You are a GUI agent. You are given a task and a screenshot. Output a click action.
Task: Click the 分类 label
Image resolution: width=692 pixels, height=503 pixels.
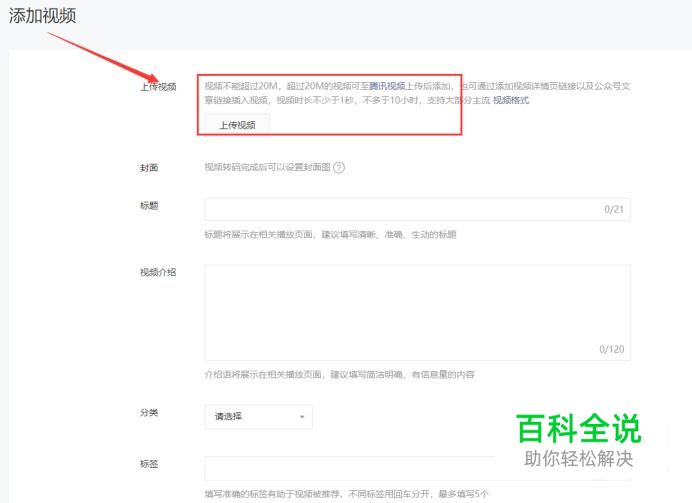pyautogui.click(x=149, y=413)
